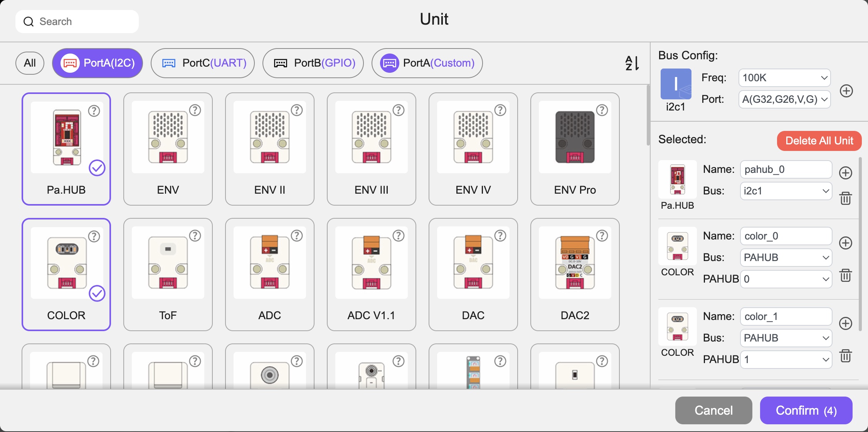Click the search magnifier icon

29,22
